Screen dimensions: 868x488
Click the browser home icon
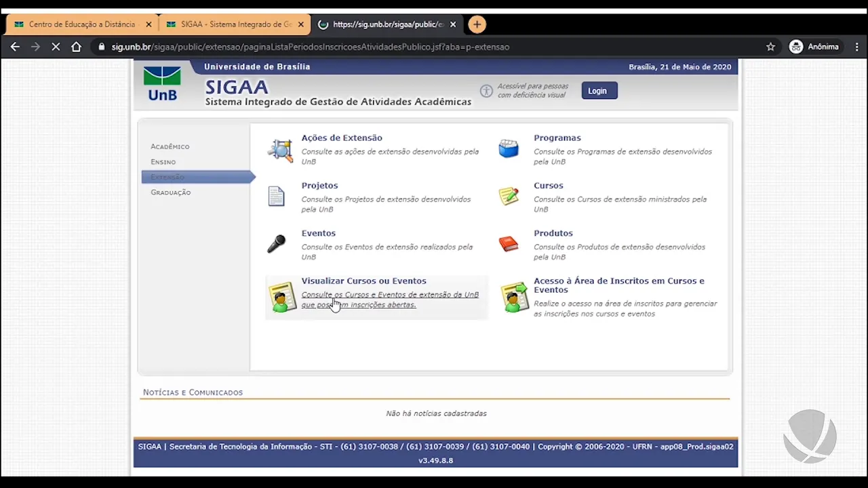coord(76,47)
